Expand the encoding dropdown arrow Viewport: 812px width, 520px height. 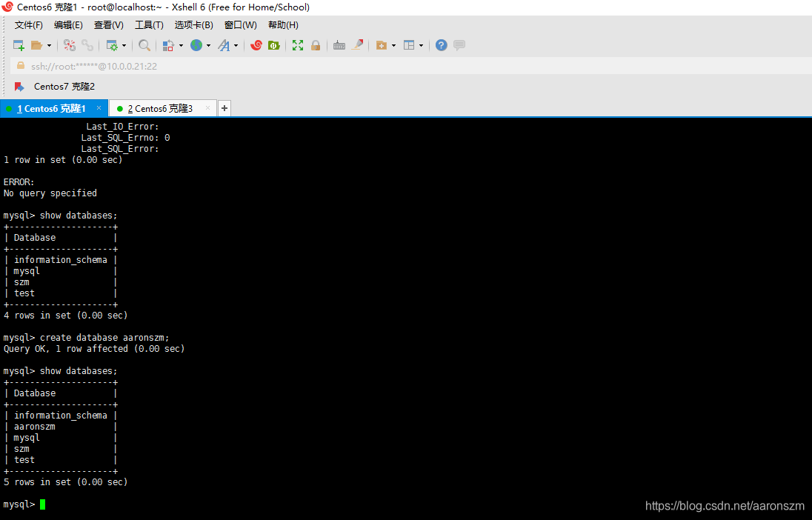[x=208, y=46]
